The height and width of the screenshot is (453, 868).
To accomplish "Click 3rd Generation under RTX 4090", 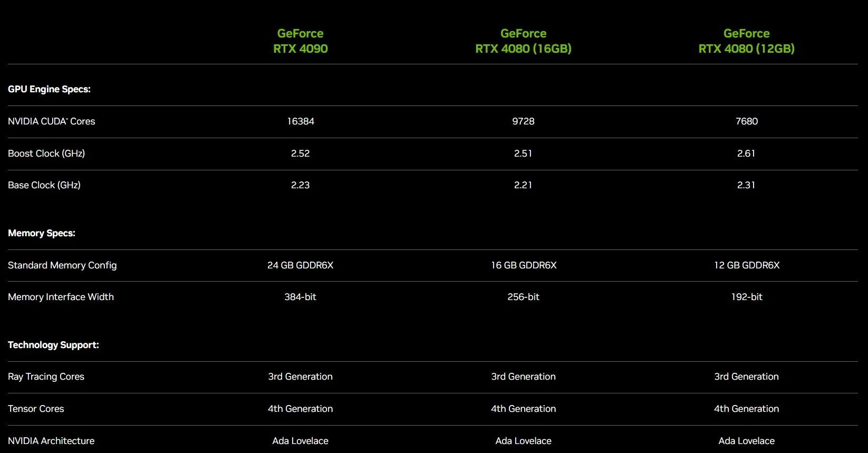I will point(301,377).
